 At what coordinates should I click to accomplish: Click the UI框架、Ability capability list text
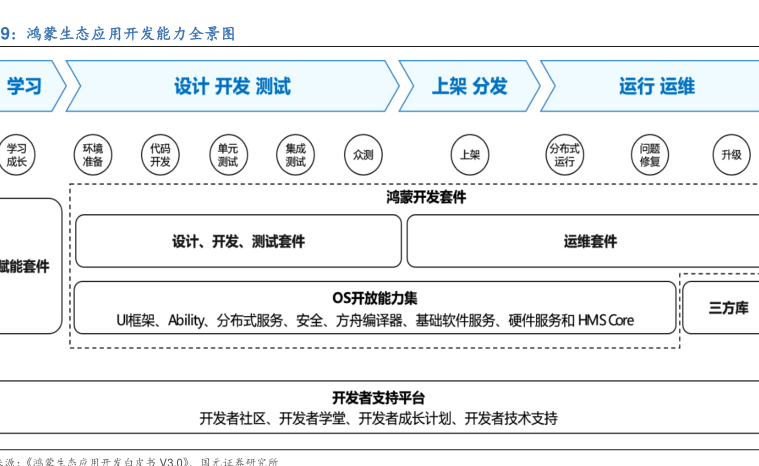click(375, 320)
